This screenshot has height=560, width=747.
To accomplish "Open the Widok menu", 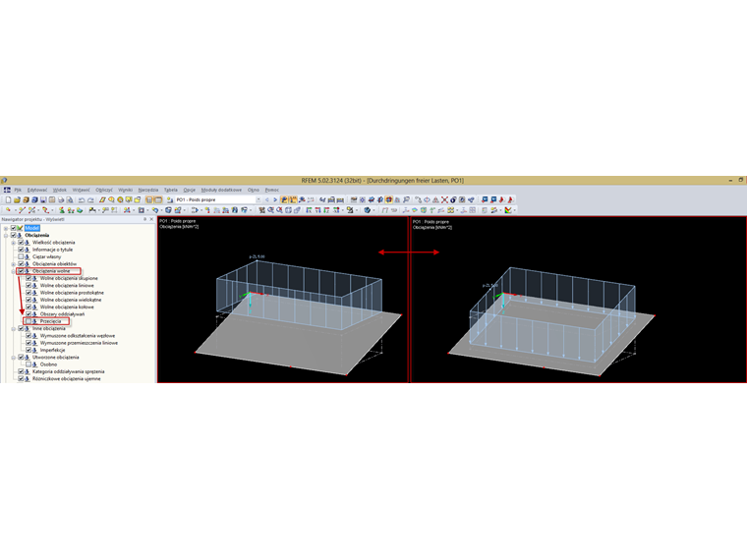I will point(60,190).
